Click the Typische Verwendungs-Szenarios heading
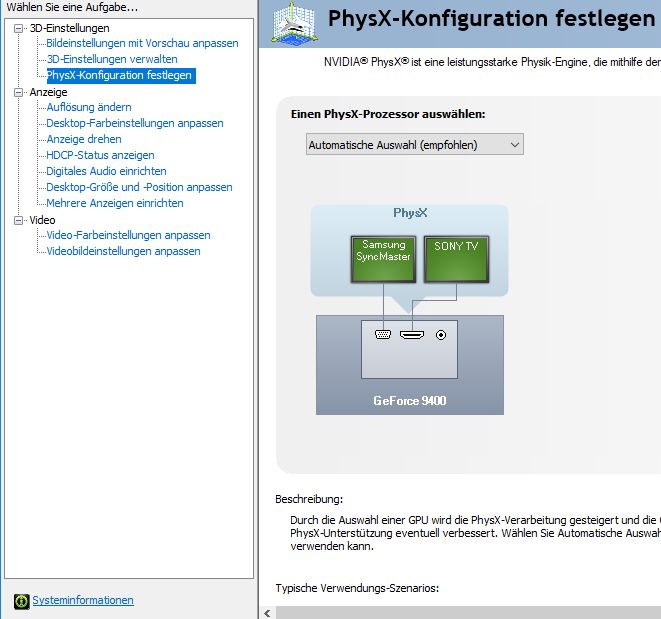The width and height of the screenshot is (661, 619). tap(357, 588)
